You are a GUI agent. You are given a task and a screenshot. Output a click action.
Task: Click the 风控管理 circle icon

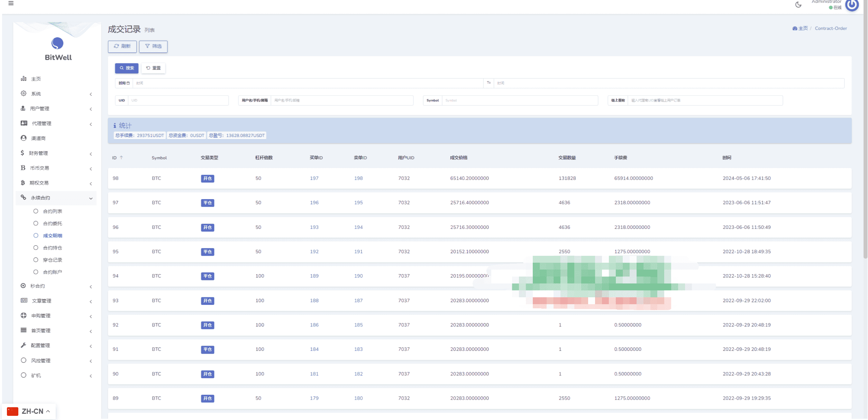click(x=24, y=360)
